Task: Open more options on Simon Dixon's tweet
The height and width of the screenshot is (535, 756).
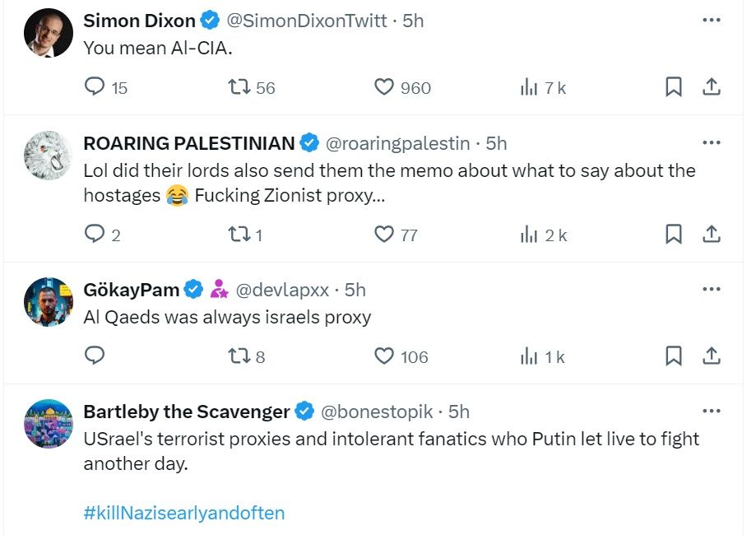Action: tap(712, 21)
